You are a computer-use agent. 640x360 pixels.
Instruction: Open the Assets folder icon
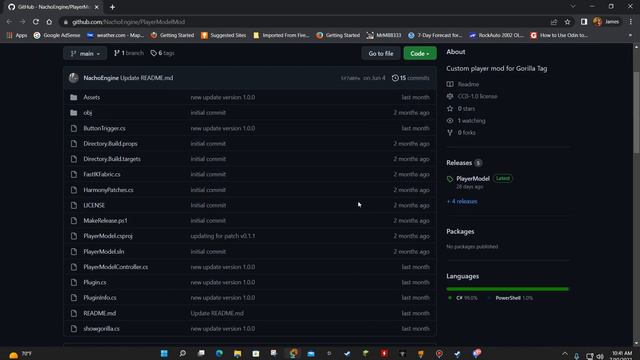73,97
